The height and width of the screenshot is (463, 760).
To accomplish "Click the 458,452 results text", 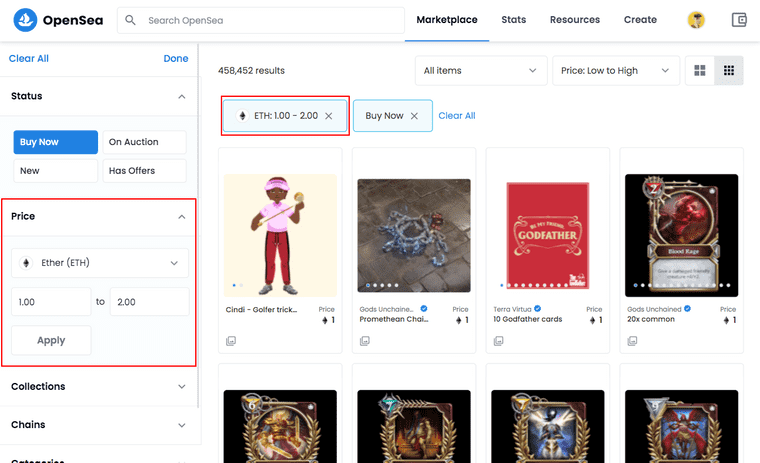I will [x=252, y=71].
